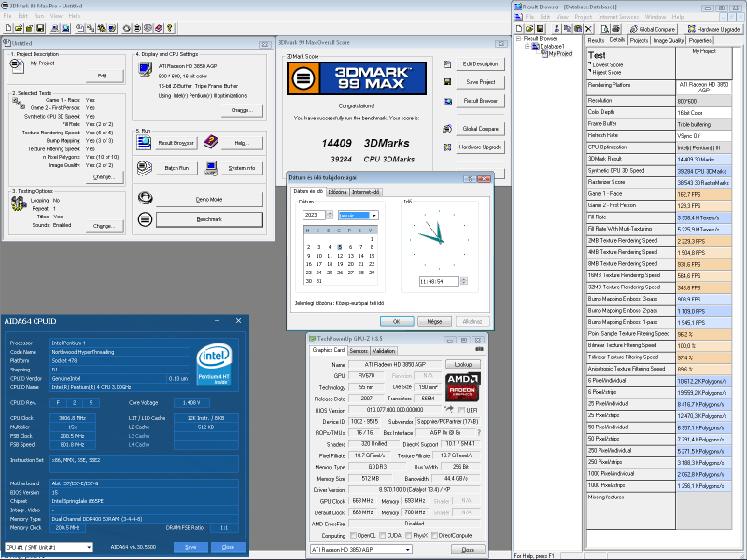Click time field spinner arrows

coord(463,281)
